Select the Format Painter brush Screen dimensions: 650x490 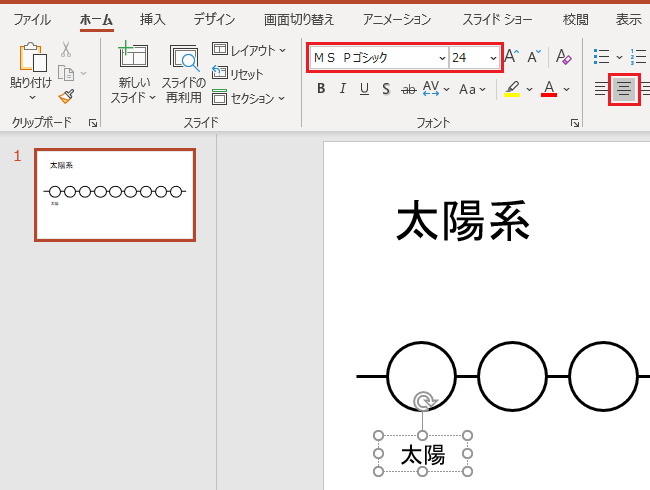point(66,97)
